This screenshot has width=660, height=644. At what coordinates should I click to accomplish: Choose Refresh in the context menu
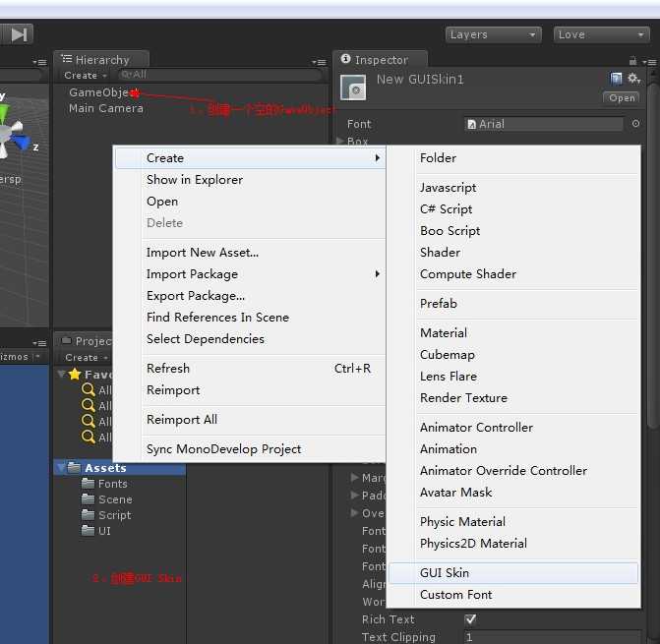pos(251,369)
